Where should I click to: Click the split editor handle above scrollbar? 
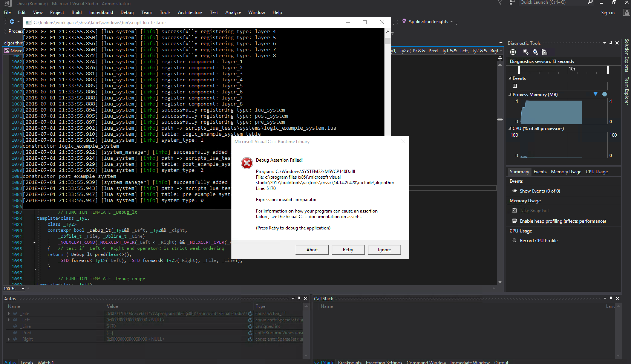point(500,58)
